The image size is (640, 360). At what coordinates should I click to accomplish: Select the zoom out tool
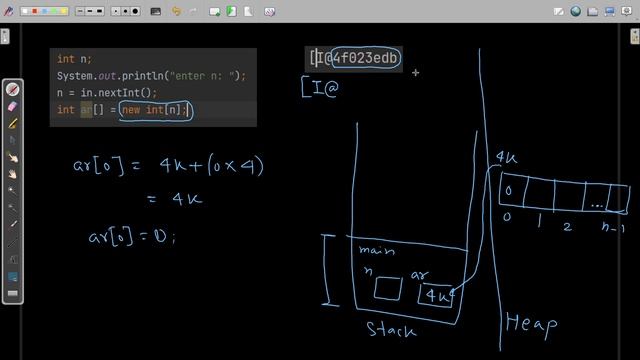[13, 208]
